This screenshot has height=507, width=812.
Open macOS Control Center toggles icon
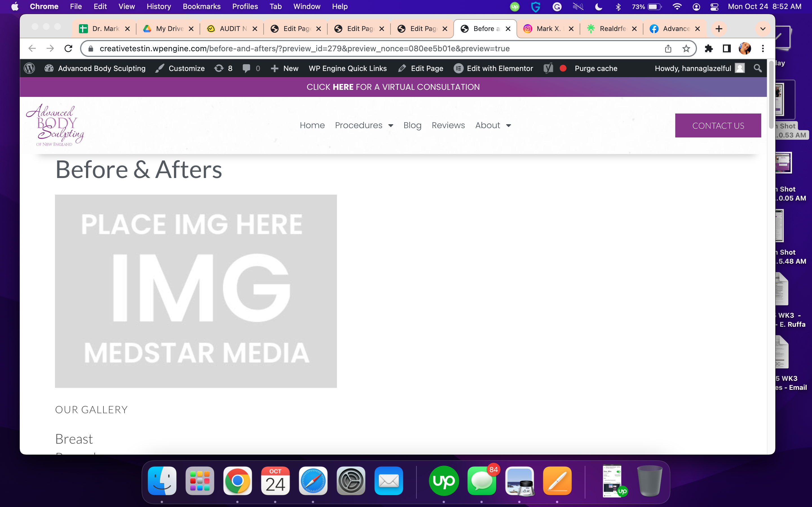click(714, 7)
